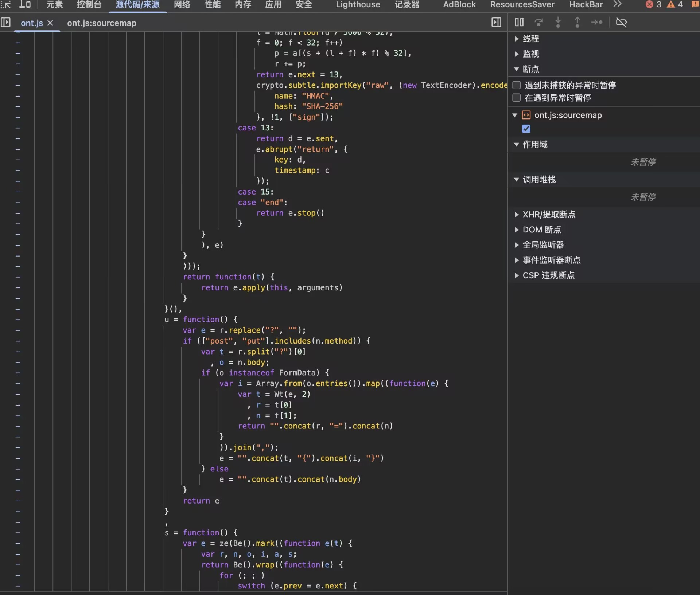Open the 性能 panel

212,4
